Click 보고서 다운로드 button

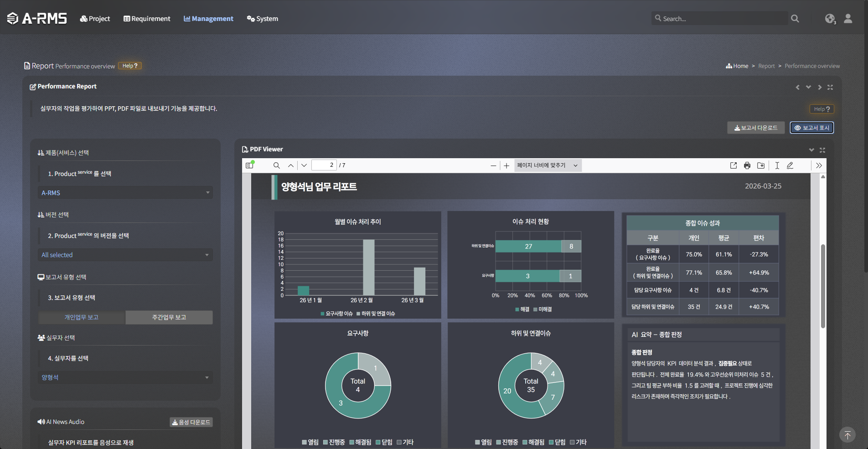pyautogui.click(x=755, y=128)
